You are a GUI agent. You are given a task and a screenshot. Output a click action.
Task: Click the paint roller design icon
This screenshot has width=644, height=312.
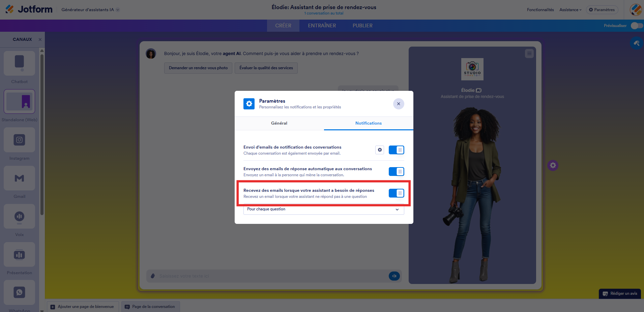(x=637, y=43)
